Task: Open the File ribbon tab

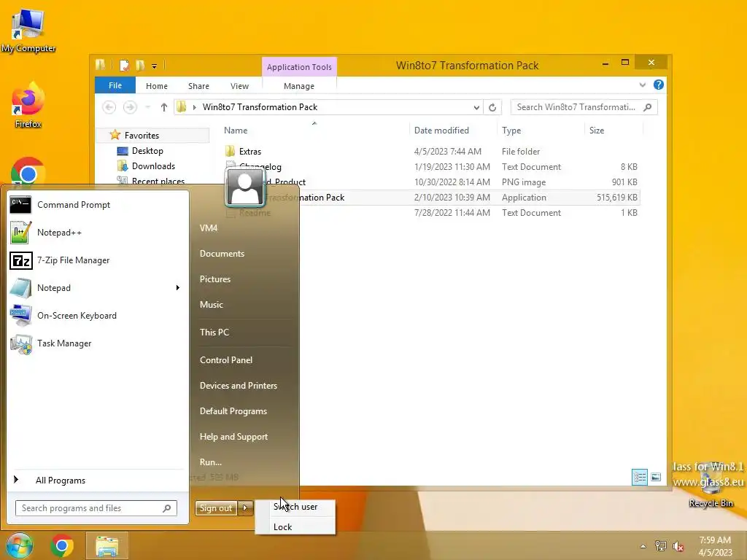Action: (x=115, y=85)
